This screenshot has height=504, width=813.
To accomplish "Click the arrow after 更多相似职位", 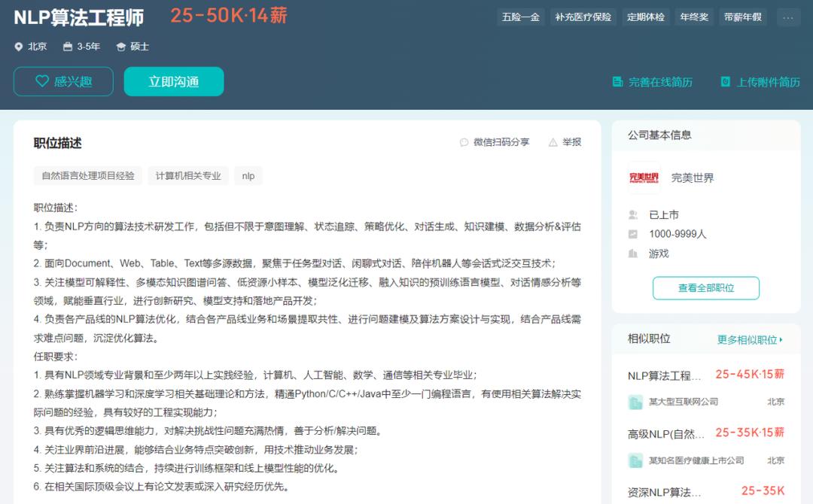I will [781, 340].
